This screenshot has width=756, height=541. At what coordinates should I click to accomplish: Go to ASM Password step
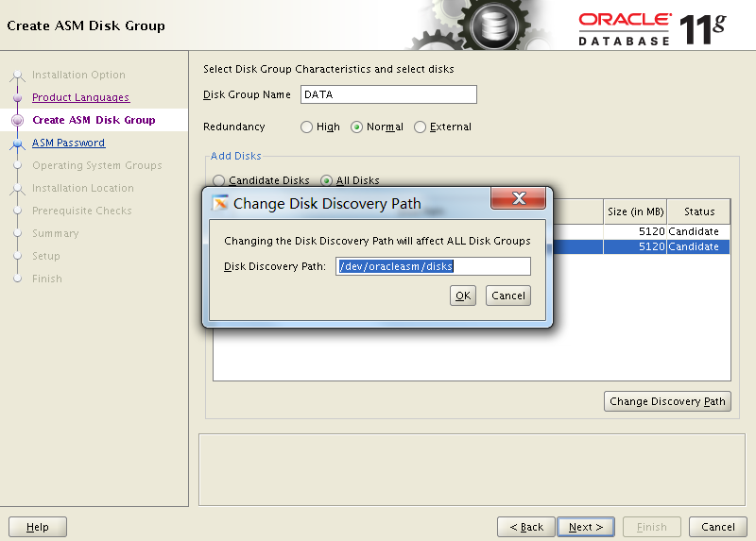(68, 143)
